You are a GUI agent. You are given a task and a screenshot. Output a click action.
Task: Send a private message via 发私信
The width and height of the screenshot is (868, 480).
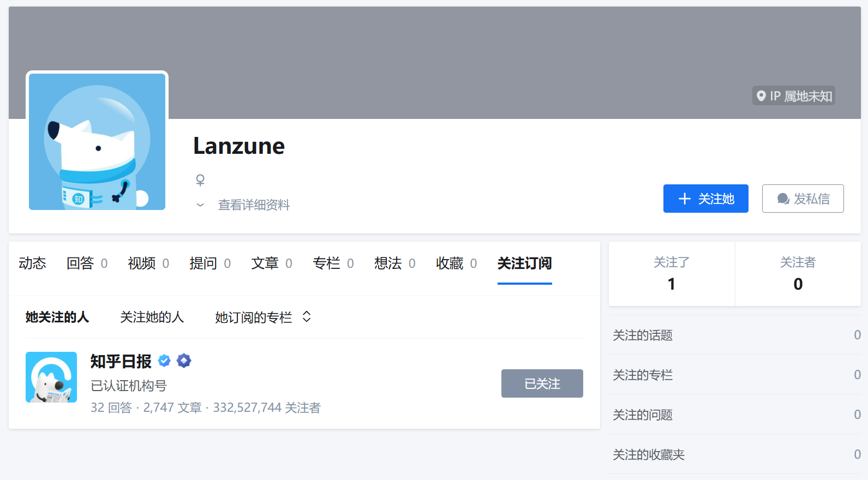point(803,199)
